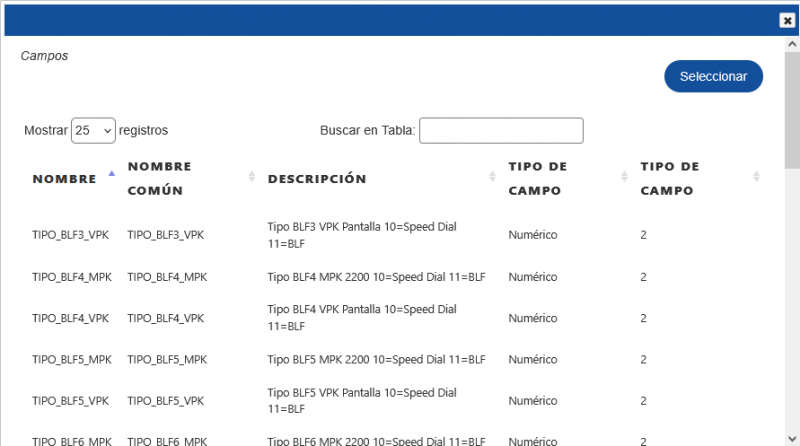The height and width of the screenshot is (446, 800).
Task: Click description 'Tipo BLF4 MPK 2200'
Action: (377, 277)
